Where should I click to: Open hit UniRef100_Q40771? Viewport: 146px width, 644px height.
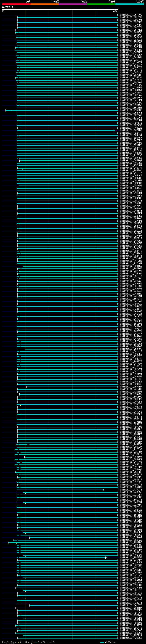[131, 168]
